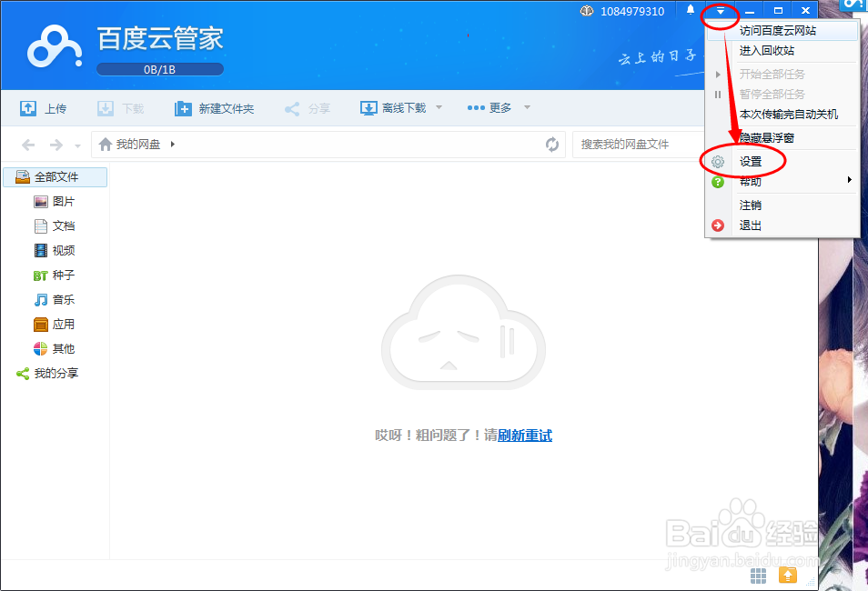Image resolution: width=868 pixels, height=591 pixels.
Task: Click the 分享 share toolbar button
Action: (x=308, y=108)
